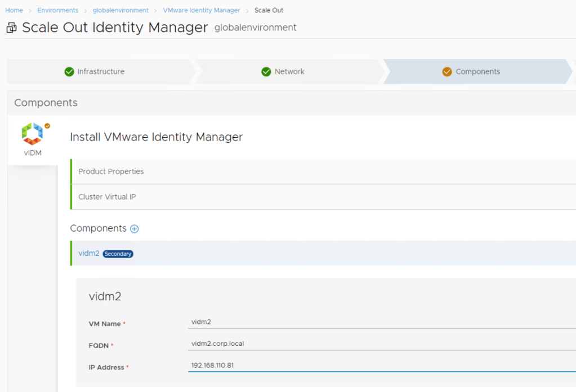The height and width of the screenshot is (392, 576).
Task: Open the Home breadcrumb link
Action: tap(14, 10)
